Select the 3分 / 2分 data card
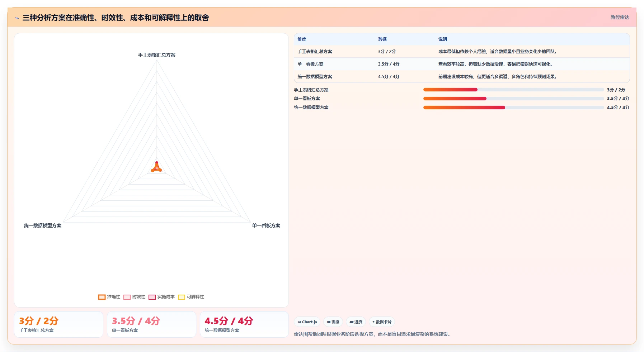644x352 pixels. (58, 324)
